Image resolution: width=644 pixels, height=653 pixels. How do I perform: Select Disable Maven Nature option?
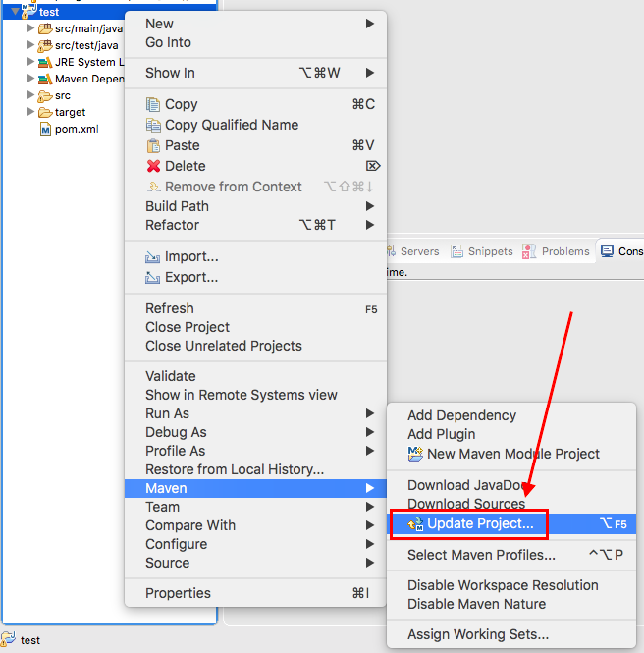(477, 604)
